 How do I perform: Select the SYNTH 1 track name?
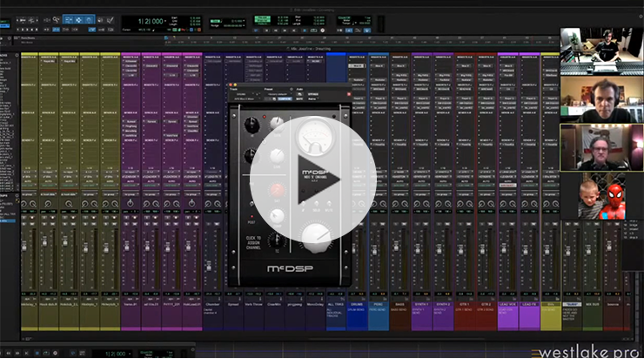coord(421,304)
